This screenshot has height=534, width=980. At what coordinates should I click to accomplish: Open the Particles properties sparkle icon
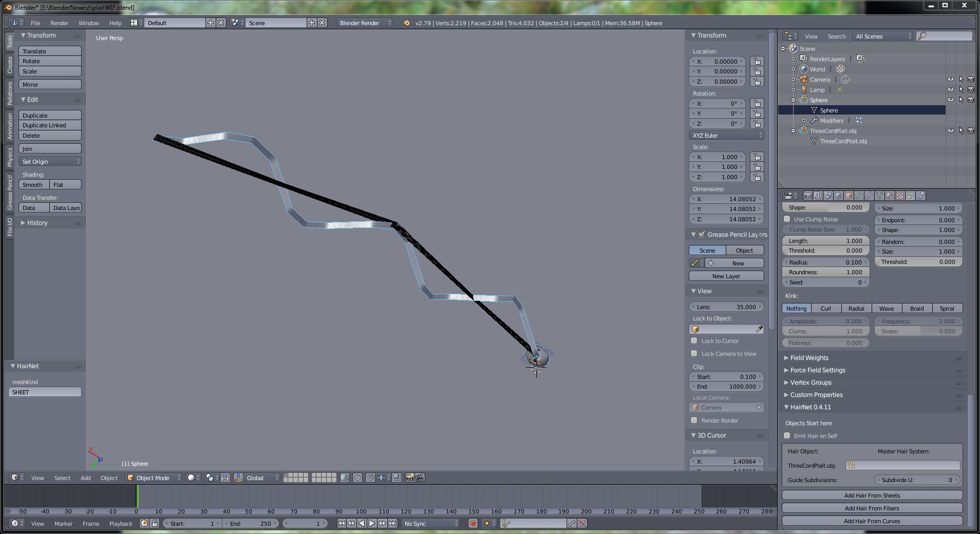click(x=910, y=196)
